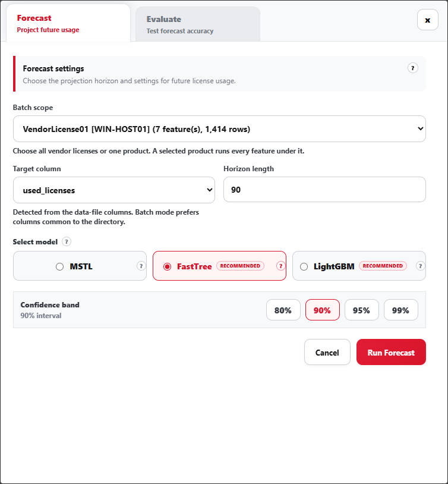
Task: Click the Select model help icon
Action: 67,241
